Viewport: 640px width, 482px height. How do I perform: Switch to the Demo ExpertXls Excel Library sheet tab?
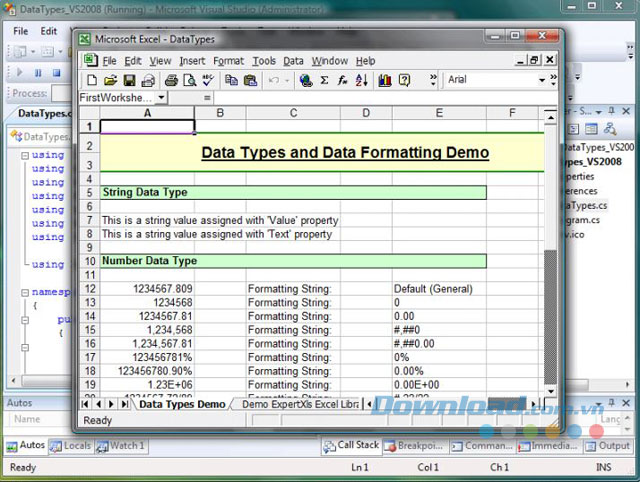pyautogui.click(x=300, y=404)
